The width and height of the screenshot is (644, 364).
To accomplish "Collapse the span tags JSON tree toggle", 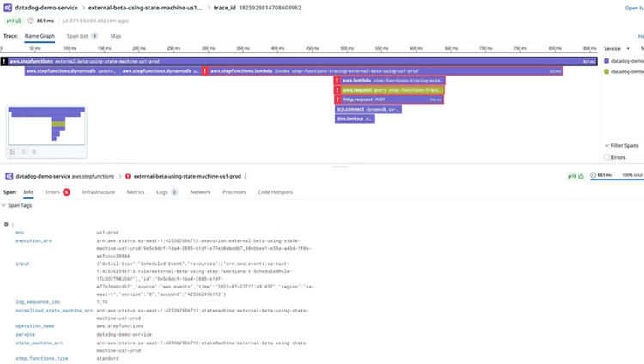I will 6,224.
